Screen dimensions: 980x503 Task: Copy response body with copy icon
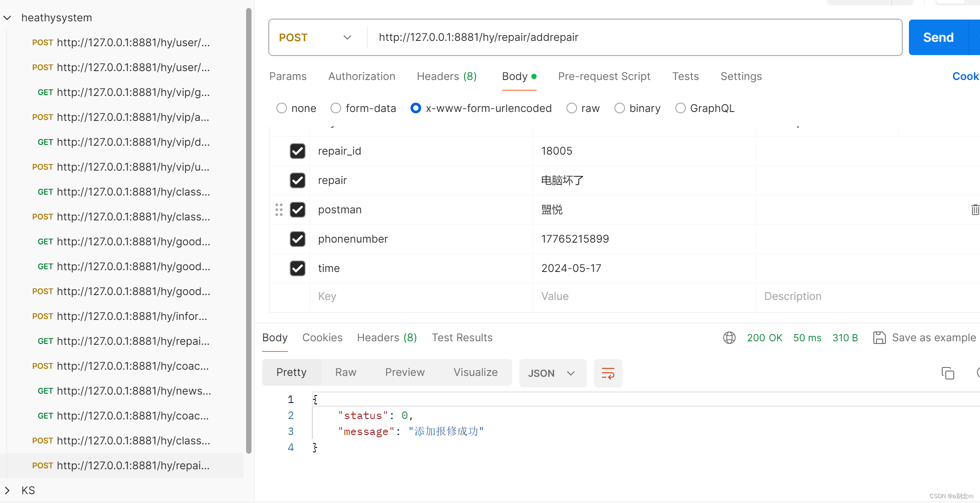(948, 373)
